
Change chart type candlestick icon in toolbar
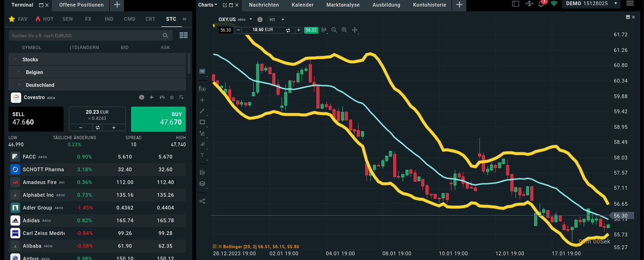point(324,30)
